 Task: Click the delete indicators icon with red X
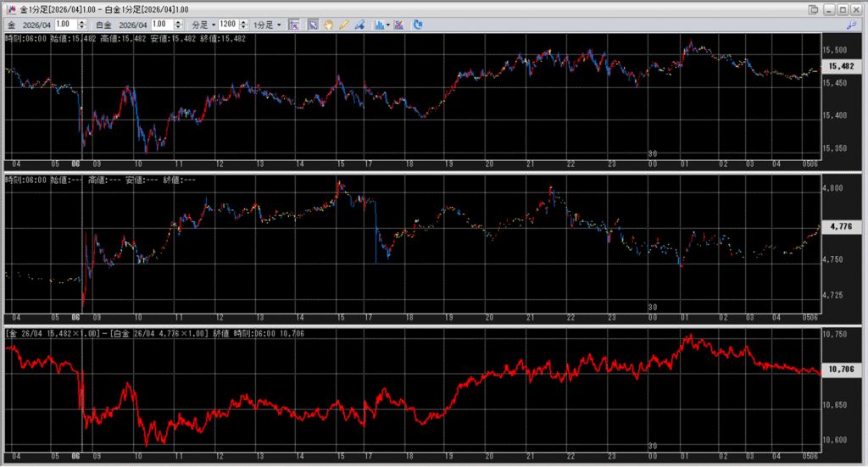(398, 25)
